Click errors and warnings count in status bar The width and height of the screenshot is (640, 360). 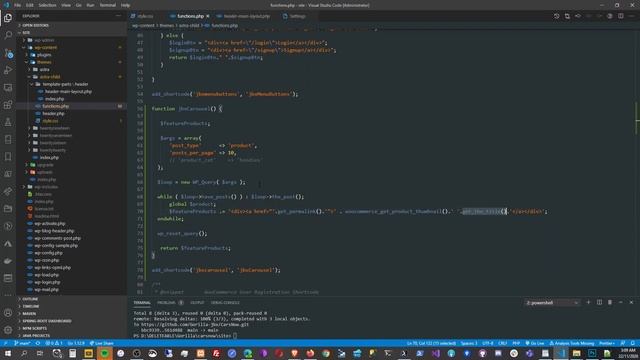54,343
